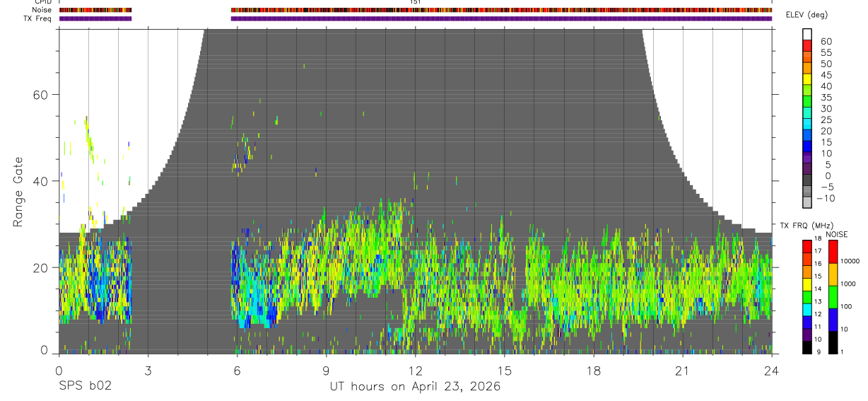Click the 'Noise' strip label at top left
This screenshot has width=868, height=401.
point(42,10)
